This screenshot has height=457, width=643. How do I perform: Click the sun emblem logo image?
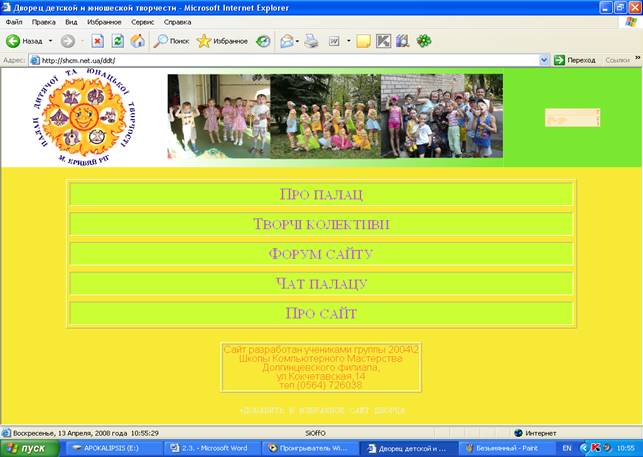pyautogui.click(x=84, y=118)
